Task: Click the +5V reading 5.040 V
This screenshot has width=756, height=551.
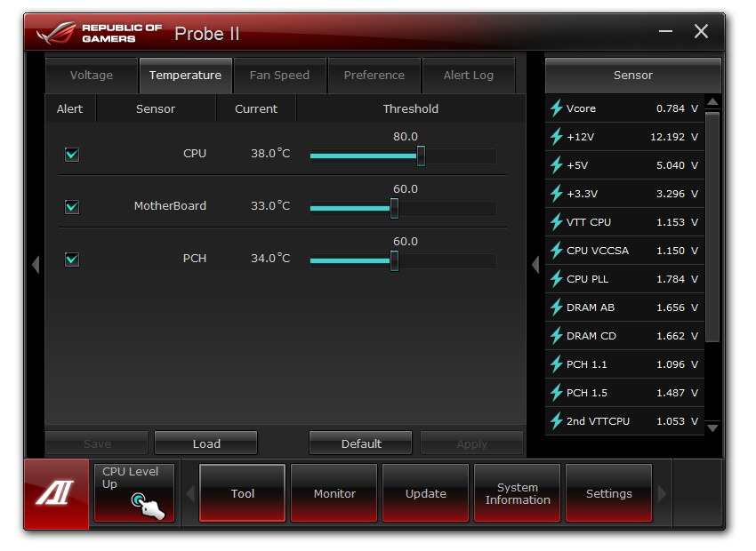Action: pyautogui.click(x=677, y=165)
